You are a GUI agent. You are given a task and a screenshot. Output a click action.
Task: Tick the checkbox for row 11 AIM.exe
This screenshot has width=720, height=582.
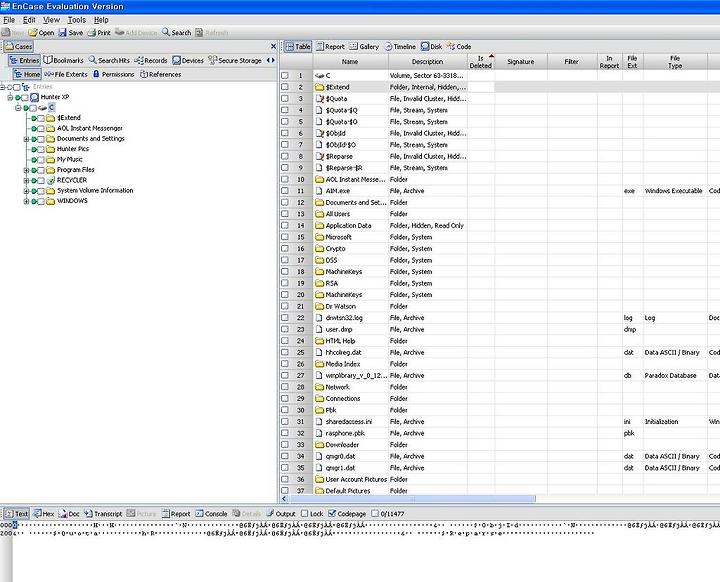click(x=285, y=191)
